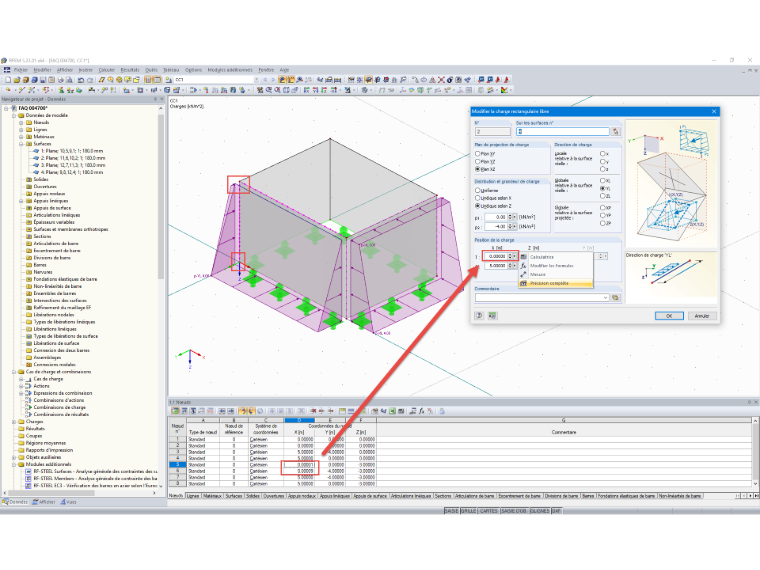
Task: Click the OK button in dialog
Action: (669, 316)
